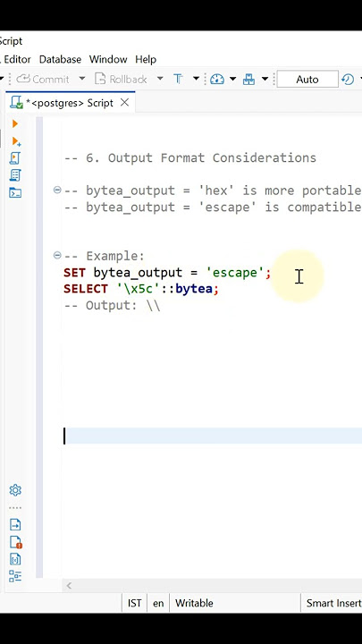This screenshot has height=644, width=362.
Task: Expand the Commit dropdown arrow
Action: click(81, 79)
